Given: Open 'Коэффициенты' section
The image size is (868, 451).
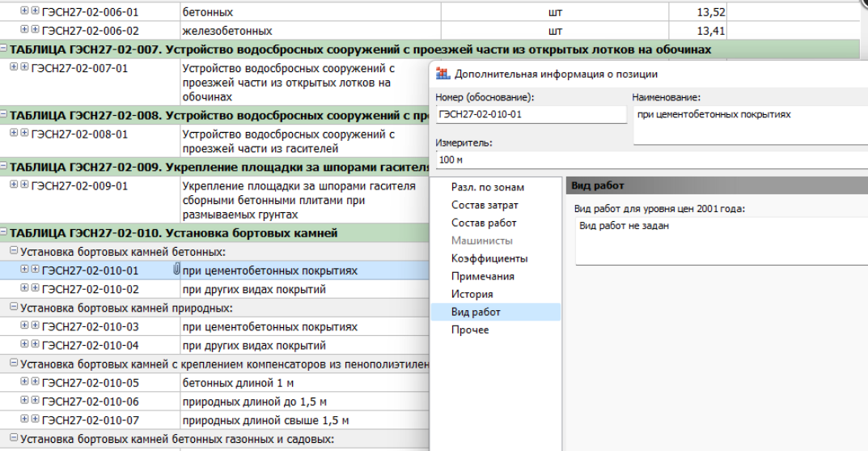Looking at the screenshot, I should (x=489, y=258).
